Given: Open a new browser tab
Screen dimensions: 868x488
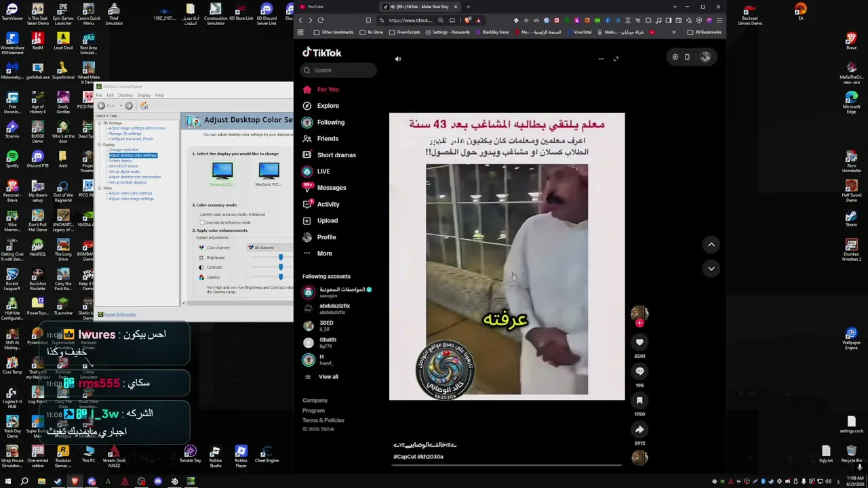Looking at the screenshot, I should [468, 7].
